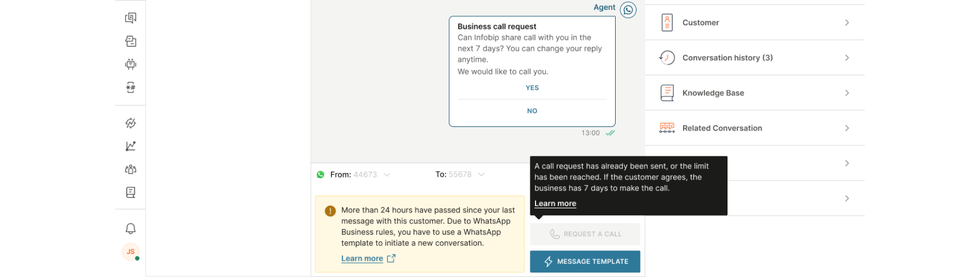Open the chatbot icon in sidebar
Screen dimensions: 980x277
pos(131,64)
